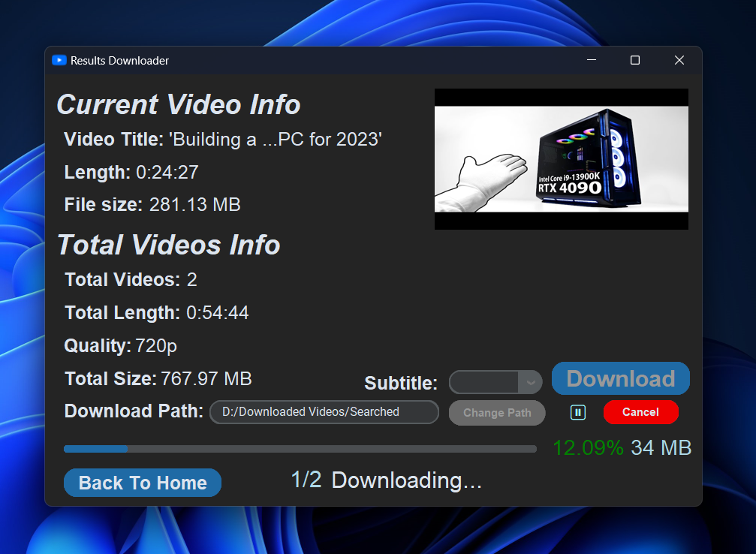
Task: Close the Results Downloader window
Action: click(679, 60)
